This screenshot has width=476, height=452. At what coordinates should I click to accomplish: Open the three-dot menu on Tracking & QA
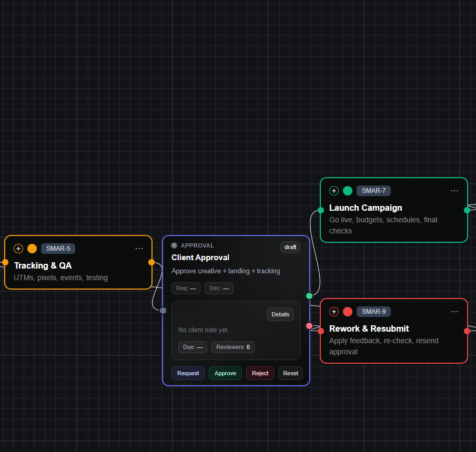(139, 249)
